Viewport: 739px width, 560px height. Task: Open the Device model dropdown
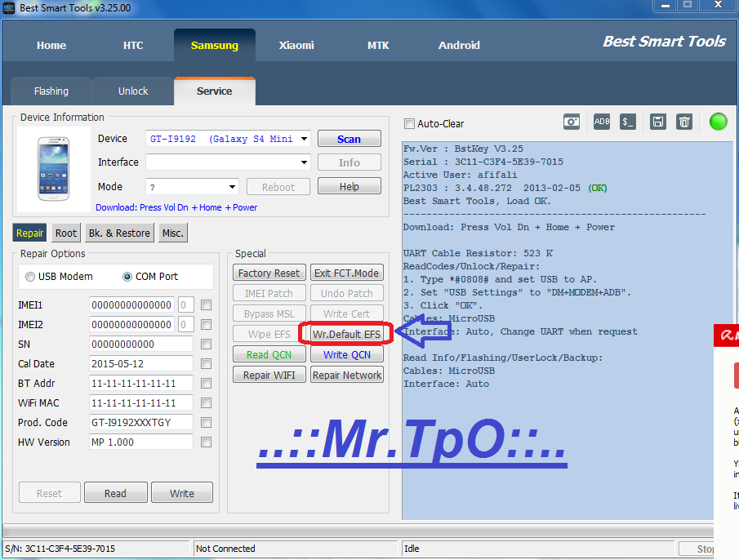pyautogui.click(x=304, y=139)
